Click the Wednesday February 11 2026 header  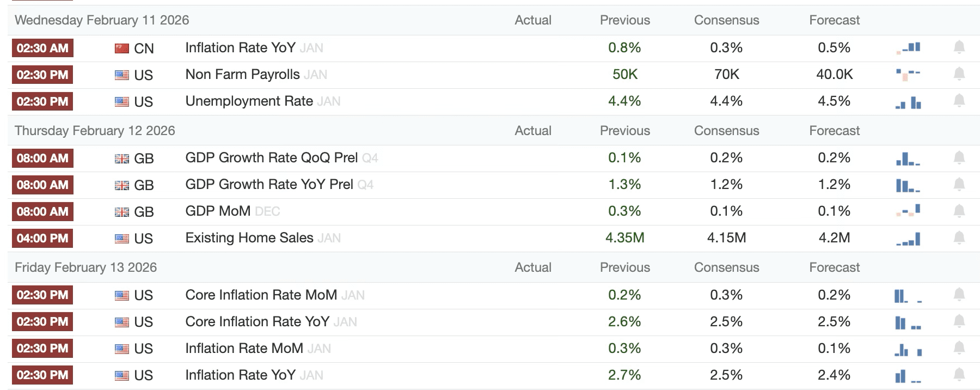pyautogui.click(x=102, y=20)
